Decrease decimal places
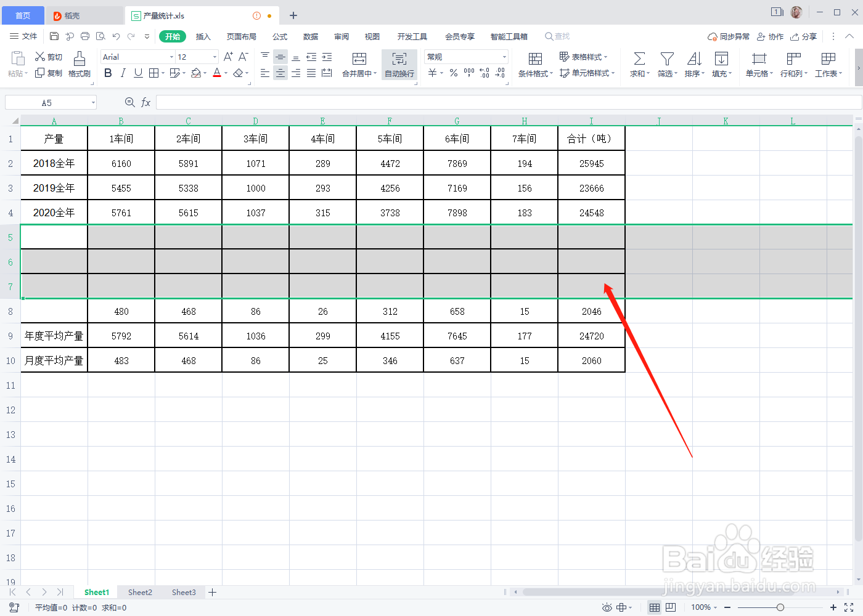The image size is (863, 616). (500, 73)
